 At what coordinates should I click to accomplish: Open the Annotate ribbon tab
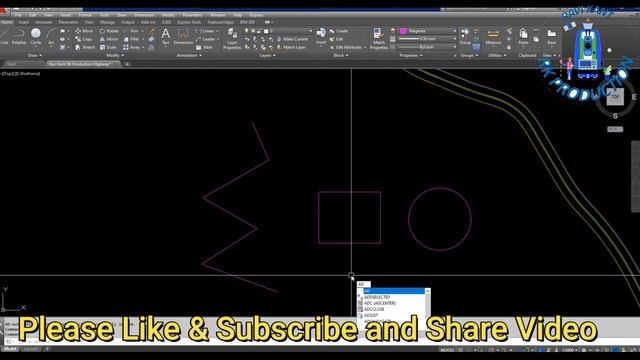(x=44, y=22)
